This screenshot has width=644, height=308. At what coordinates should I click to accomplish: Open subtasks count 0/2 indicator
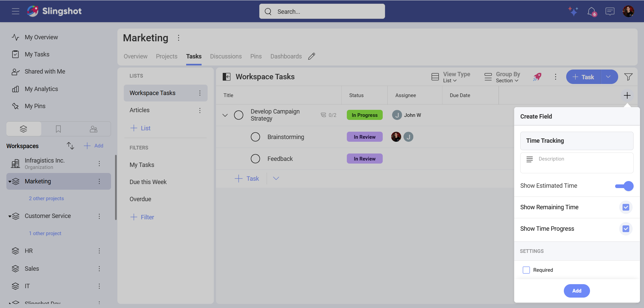pyautogui.click(x=328, y=115)
